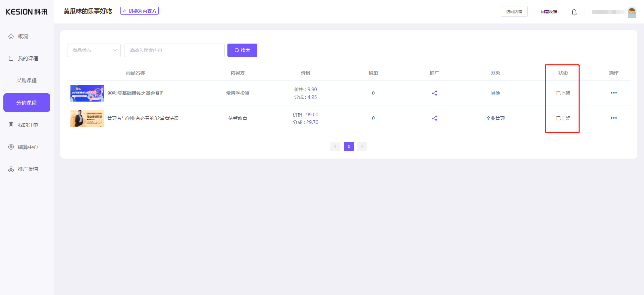
Task: Select 采购课程 in the sidebar
Action: coord(26,80)
